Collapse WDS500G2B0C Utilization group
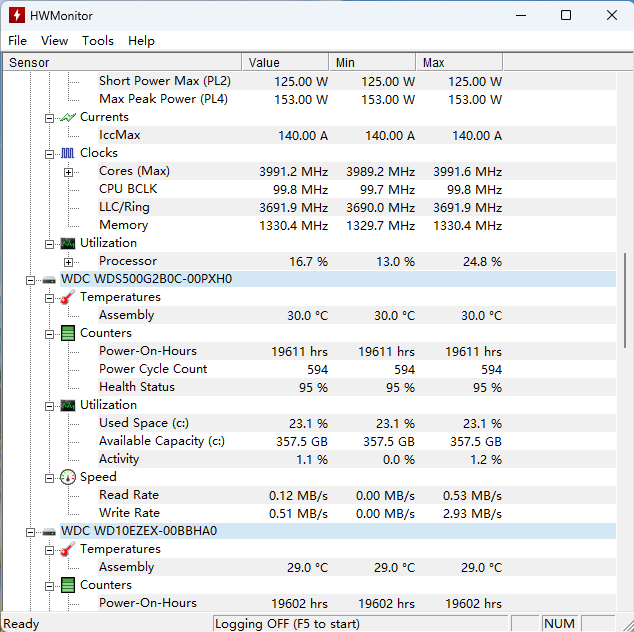634x632 pixels. (49, 406)
